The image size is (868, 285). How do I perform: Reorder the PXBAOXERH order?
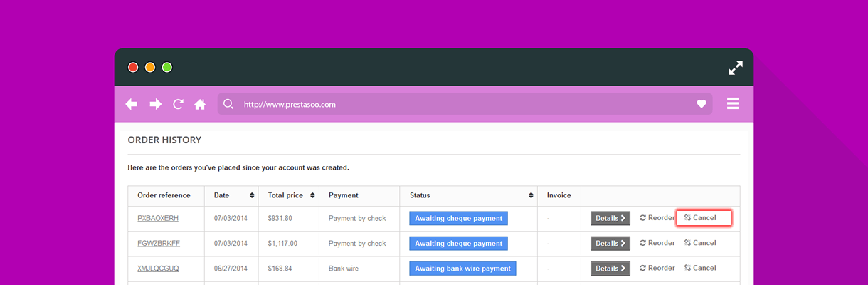[657, 217]
